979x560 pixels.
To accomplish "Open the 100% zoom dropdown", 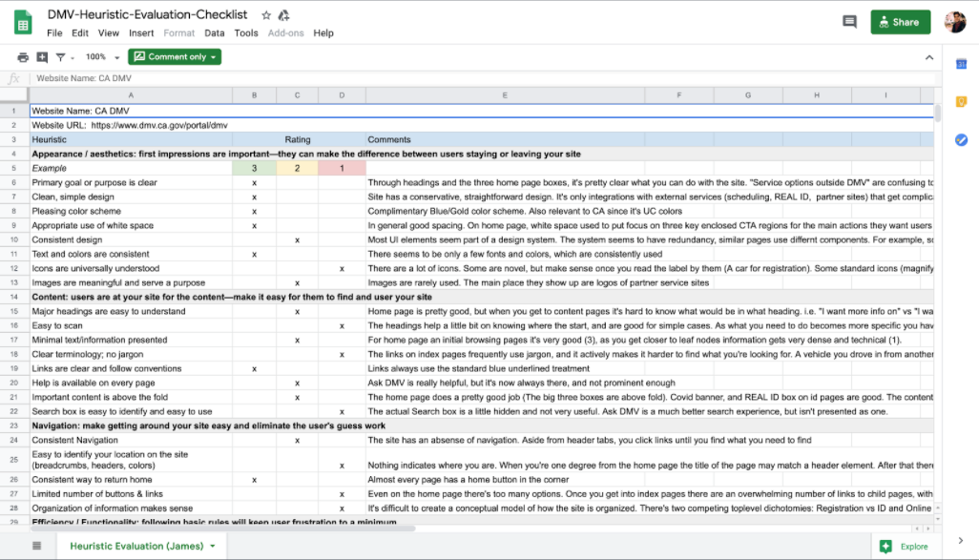I will point(102,57).
